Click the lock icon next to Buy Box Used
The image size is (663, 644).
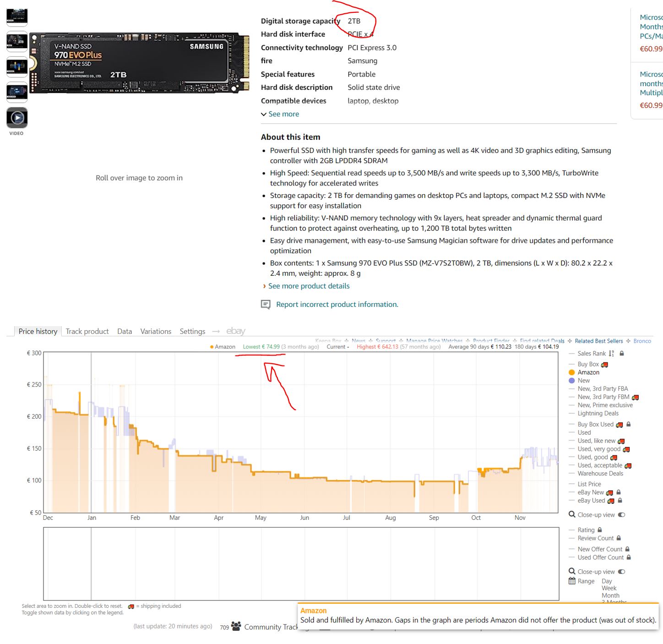[x=629, y=424]
